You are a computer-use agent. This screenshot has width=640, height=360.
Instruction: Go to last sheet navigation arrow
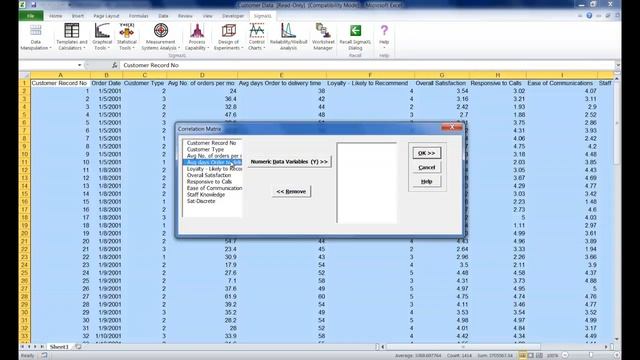tap(42, 347)
